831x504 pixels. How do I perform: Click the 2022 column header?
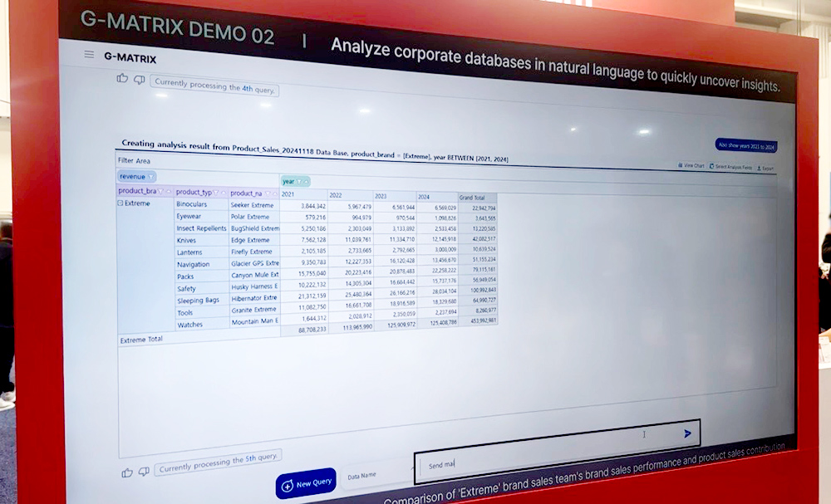pyautogui.click(x=351, y=195)
